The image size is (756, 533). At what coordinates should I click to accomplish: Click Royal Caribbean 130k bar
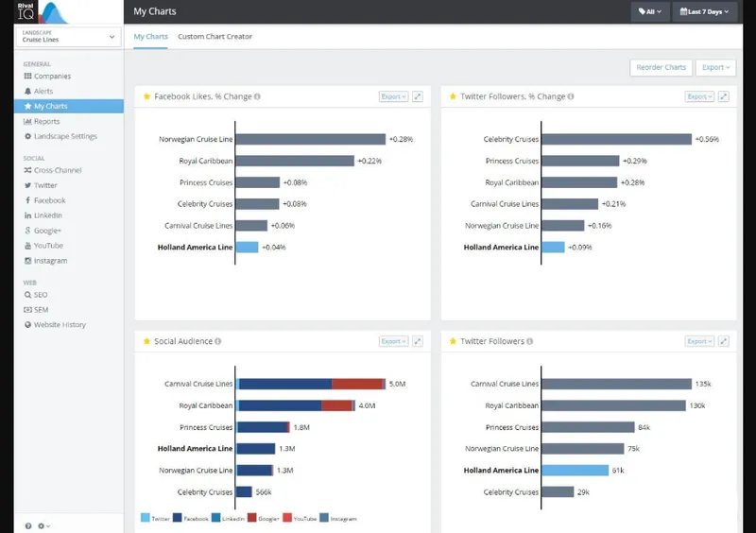(x=613, y=405)
